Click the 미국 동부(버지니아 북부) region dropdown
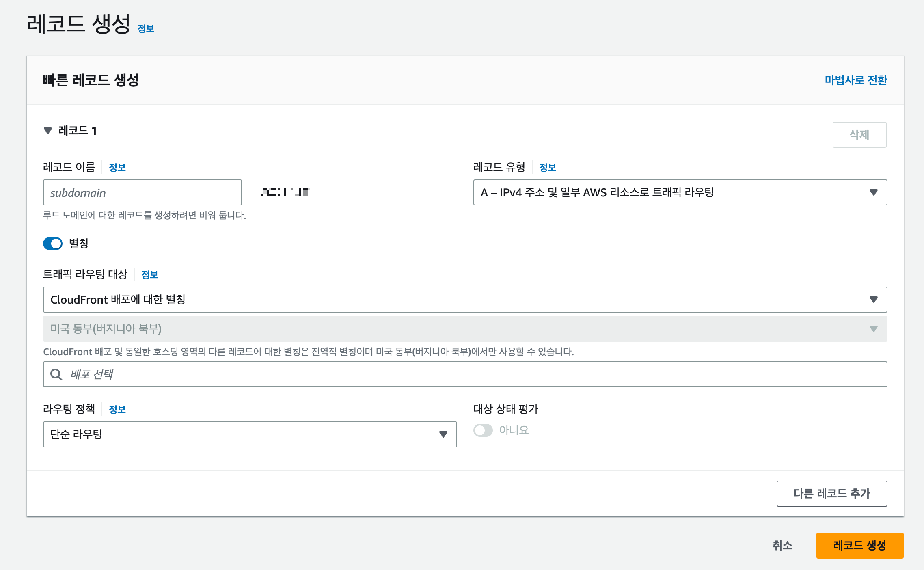 pos(465,329)
